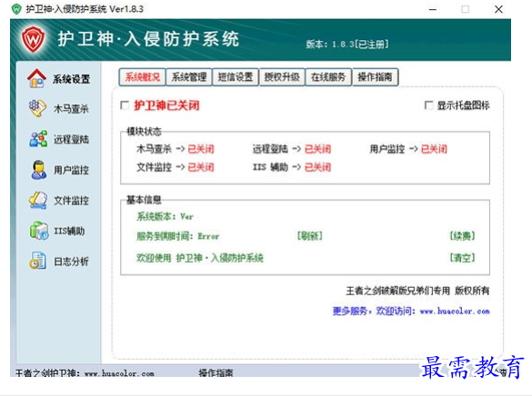This screenshot has height=396, width=532.
Task: Click the [刷新] refresh link
Action: coord(309,236)
